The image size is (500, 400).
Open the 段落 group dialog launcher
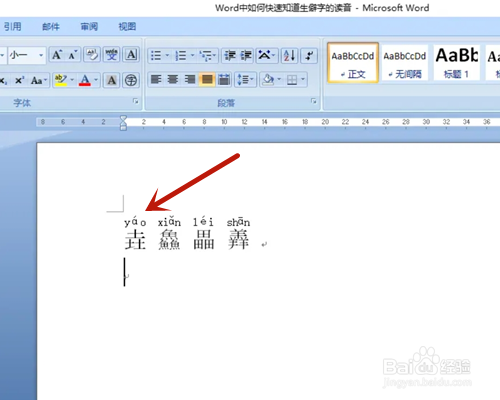[314, 101]
